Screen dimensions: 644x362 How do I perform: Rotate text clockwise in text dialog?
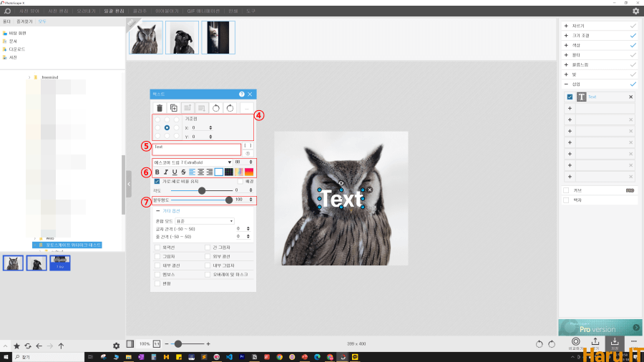click(x=230, y=108)
